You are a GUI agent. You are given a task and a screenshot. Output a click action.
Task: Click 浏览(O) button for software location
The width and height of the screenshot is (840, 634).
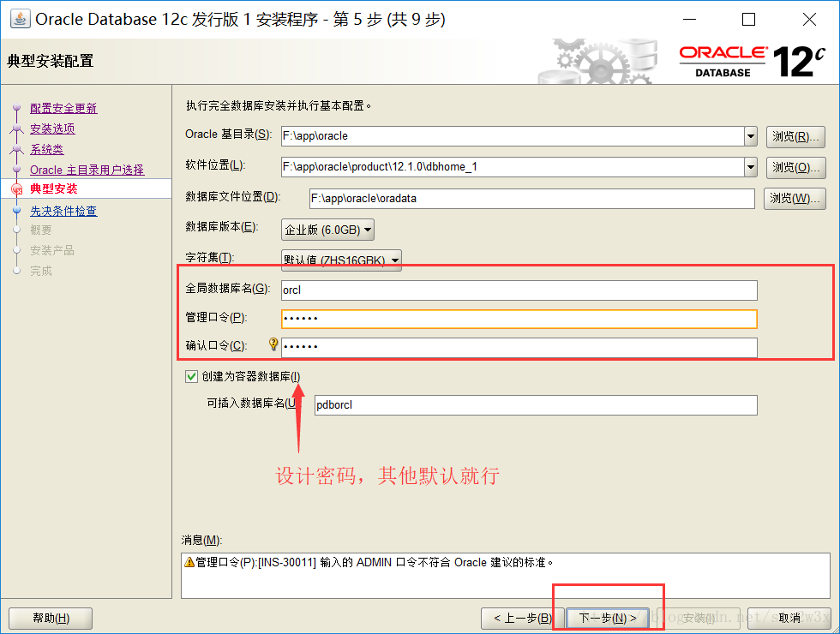[795, 168]
